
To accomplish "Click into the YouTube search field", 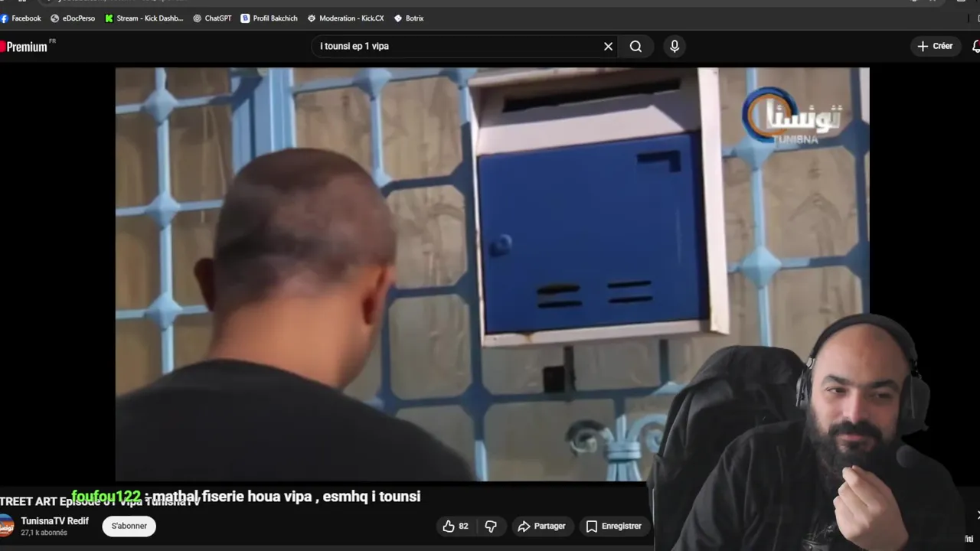I will point(458,47).
